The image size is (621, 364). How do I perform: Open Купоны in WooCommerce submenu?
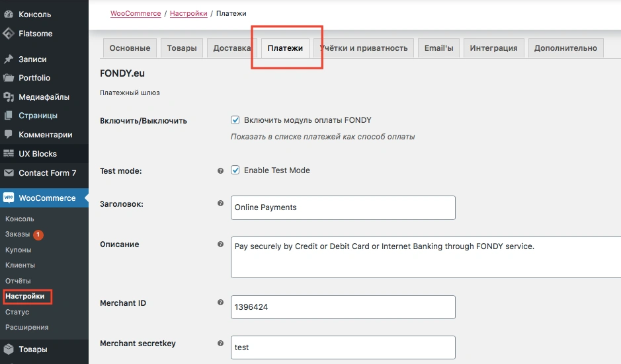point(19,250)
